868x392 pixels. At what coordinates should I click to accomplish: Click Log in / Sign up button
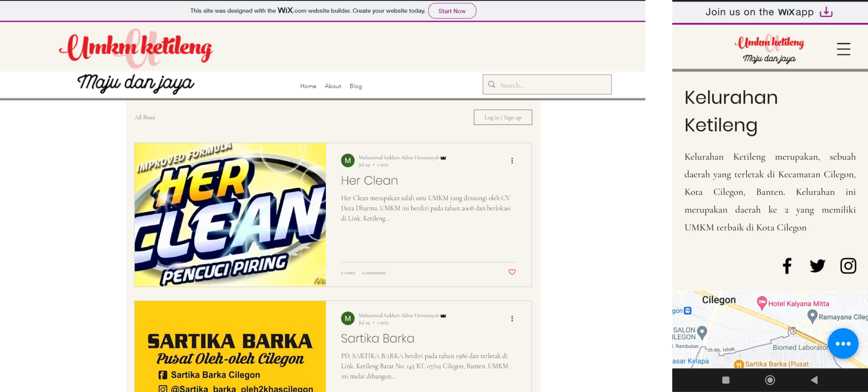click(502, 117)
